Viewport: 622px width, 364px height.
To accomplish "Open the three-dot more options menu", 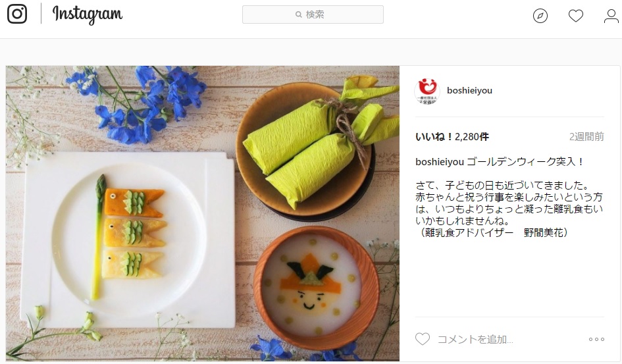I will pos(596,340).
